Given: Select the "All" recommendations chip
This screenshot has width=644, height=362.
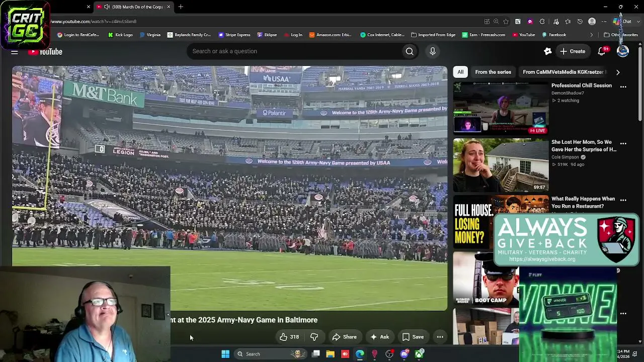Looking at the screenshot, I should [460, 72].
